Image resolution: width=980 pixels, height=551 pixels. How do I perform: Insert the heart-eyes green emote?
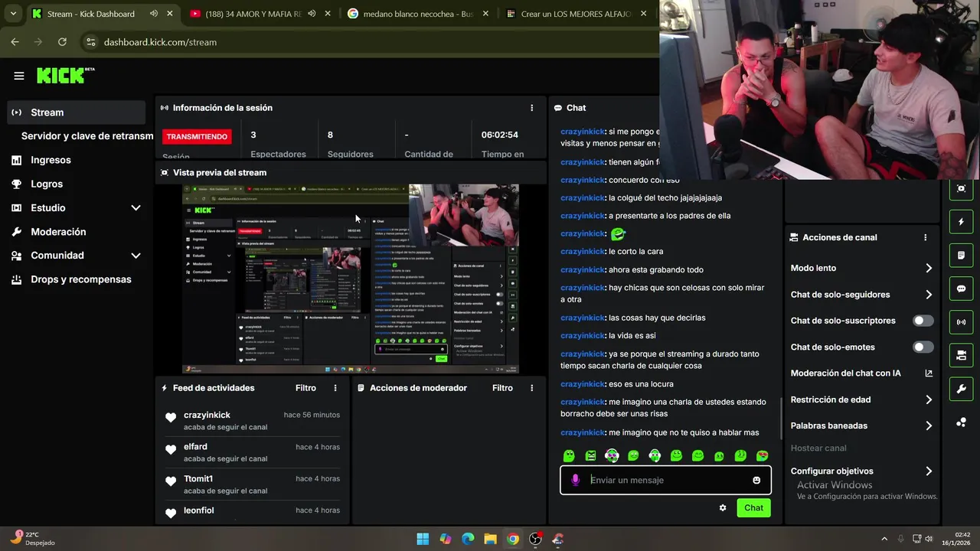763,455
